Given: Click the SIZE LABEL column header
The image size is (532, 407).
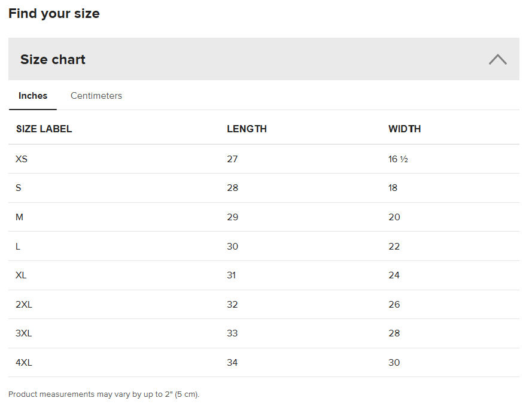Looking at the screenshot, I should coord(44,129).
